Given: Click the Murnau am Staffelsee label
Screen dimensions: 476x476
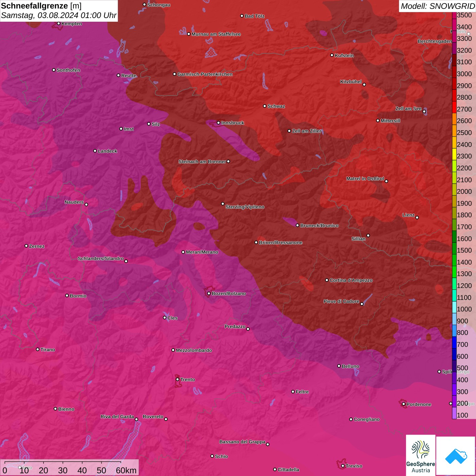Looking at the screenshot, I should [216, 34].
